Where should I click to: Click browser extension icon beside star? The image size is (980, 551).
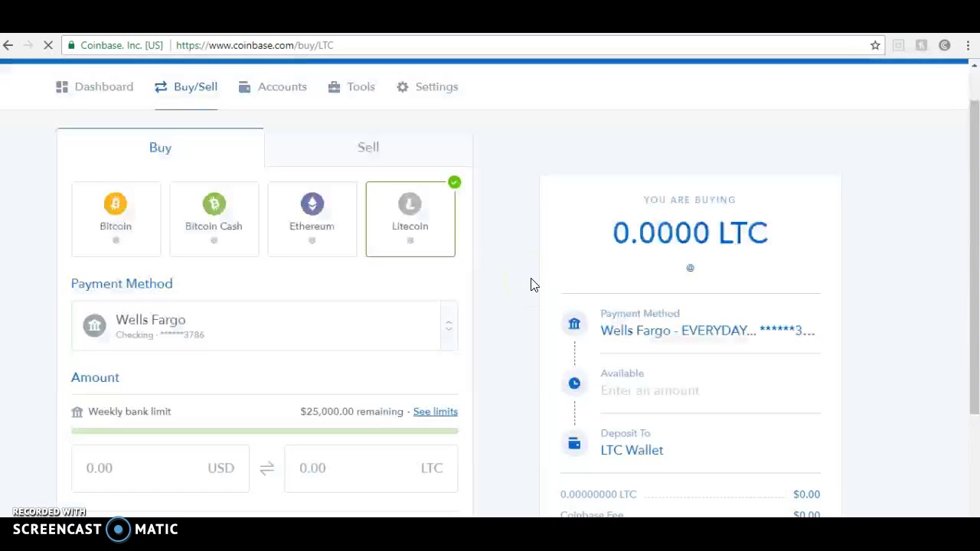tap(898, 45)
